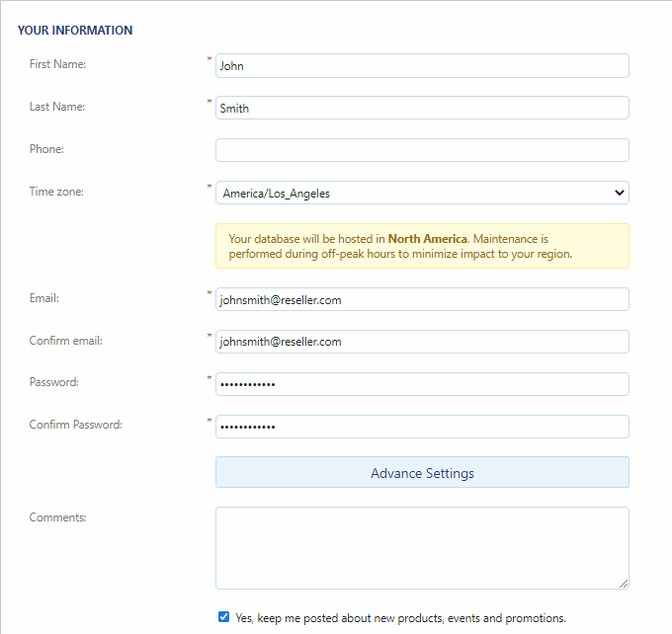The height and width of the screenshot is (634, 672).
Task: Select the Confirm Password field
Action: (422, 427)
